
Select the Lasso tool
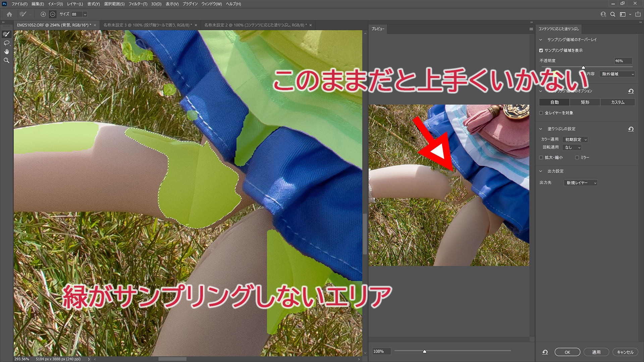tap(6, 43)
